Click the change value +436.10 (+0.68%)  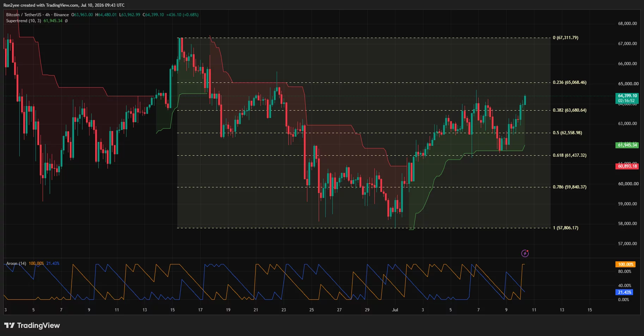(x=183, y=15)
